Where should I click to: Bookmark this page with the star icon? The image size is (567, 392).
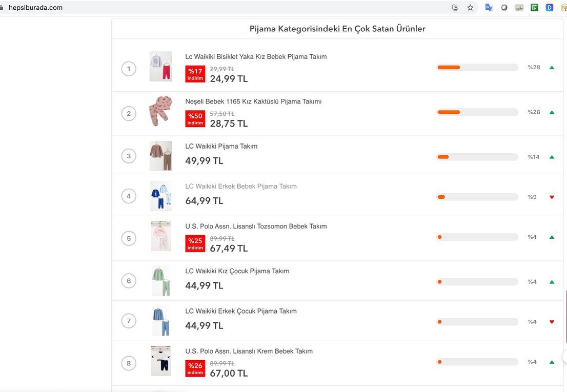pos(470,8)
